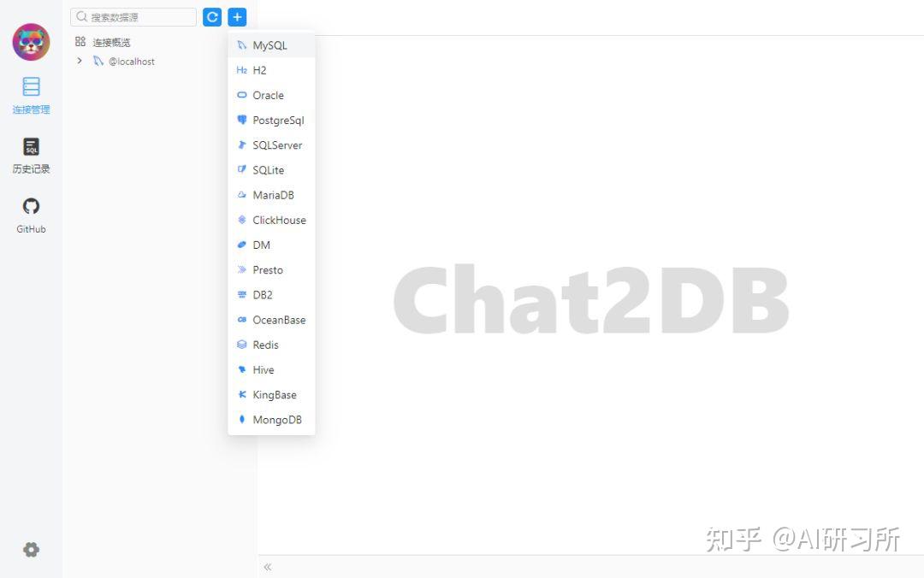Expand the @localhost connection node
This screenshot has height=578, width=924.
pyautogui.click(x=80, y=61)
